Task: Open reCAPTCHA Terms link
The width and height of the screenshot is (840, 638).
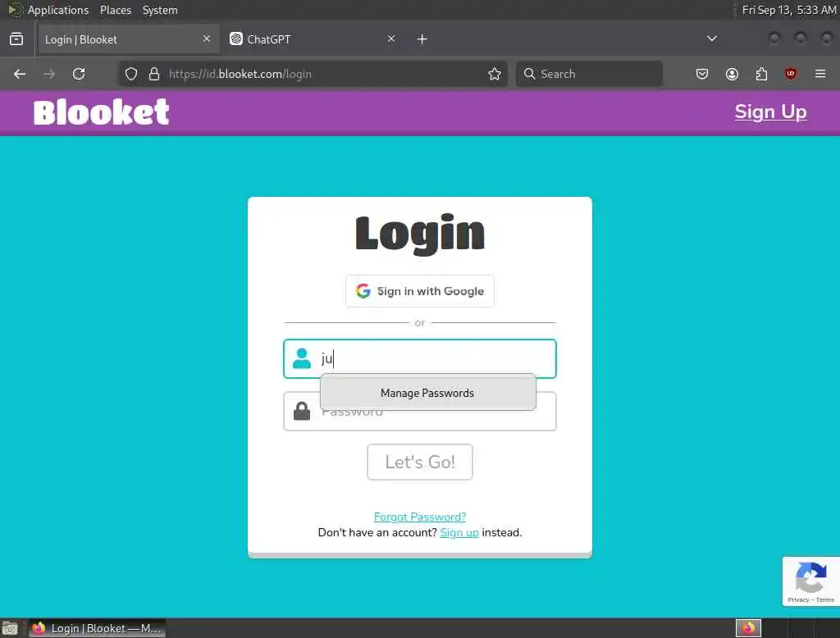Action: point(825,600)
